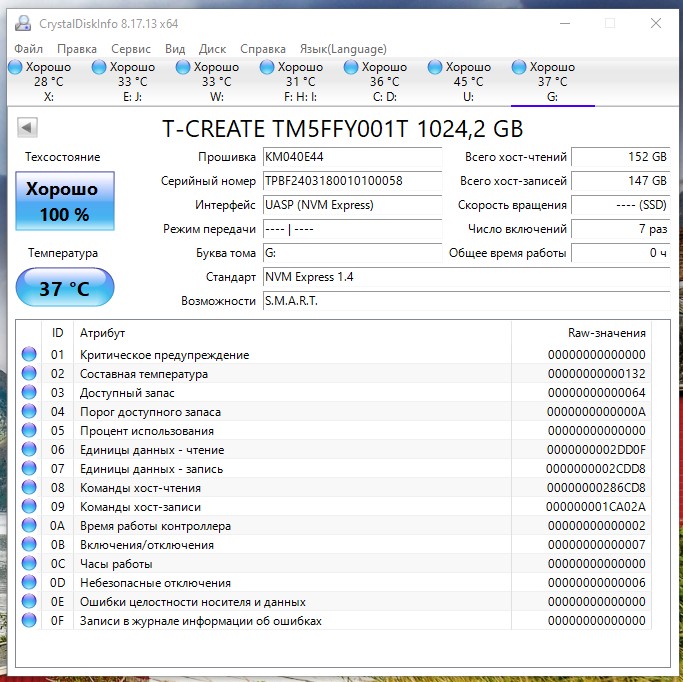Open the Язык(Language) menu
The width and height of the screenshot is (683, 682).
point(343,49)
